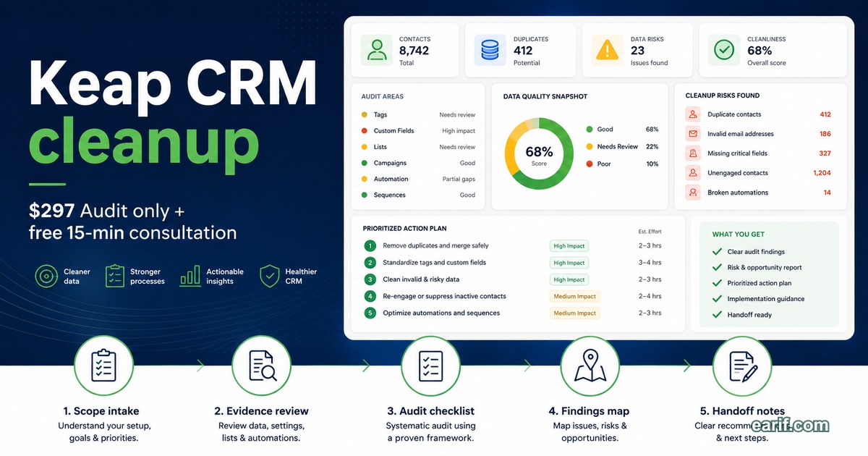868x456 pixels.
Task: Click the 412 potential duplicates value
Action: [523, 51]
